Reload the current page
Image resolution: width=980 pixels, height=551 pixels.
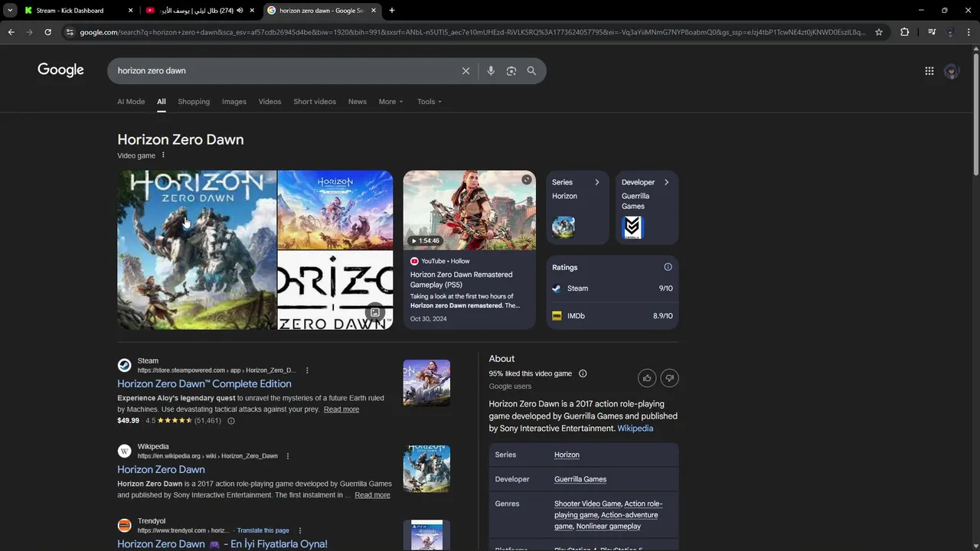point(47,32)
